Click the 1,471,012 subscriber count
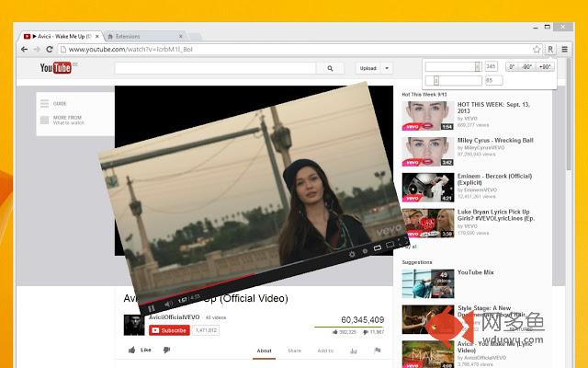This screenshot has width=588, height=368. [206, 330]
